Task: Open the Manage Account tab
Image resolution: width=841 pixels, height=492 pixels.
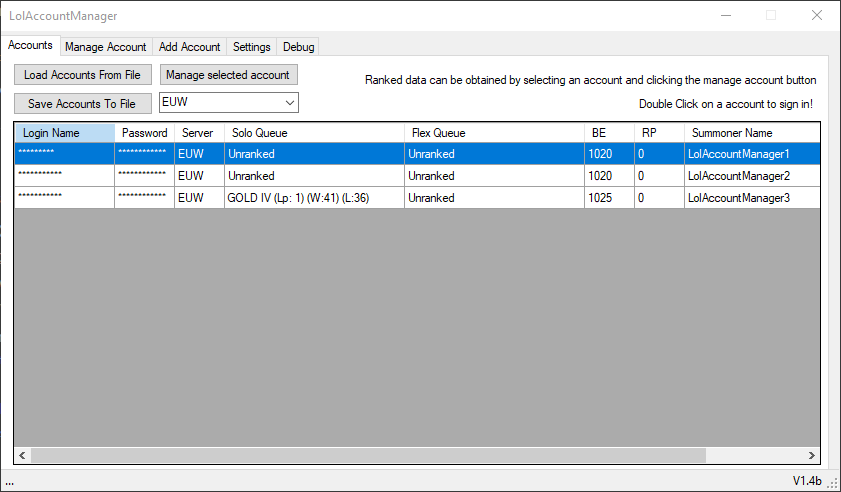Action: pos(106,47)
